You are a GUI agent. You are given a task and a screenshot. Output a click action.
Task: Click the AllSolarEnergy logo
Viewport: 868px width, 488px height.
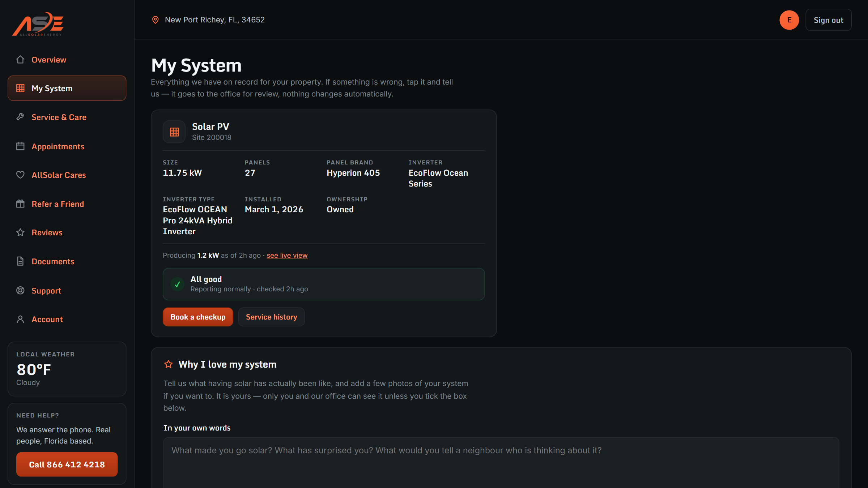(38, 24)
